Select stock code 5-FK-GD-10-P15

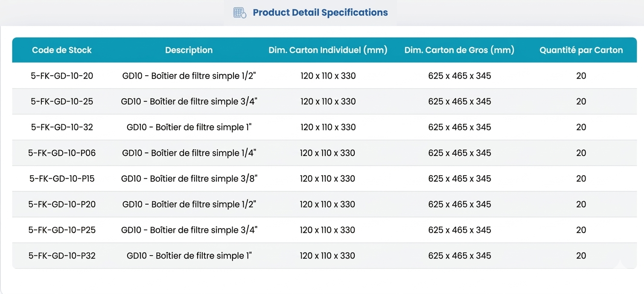(x=62, y=179)
